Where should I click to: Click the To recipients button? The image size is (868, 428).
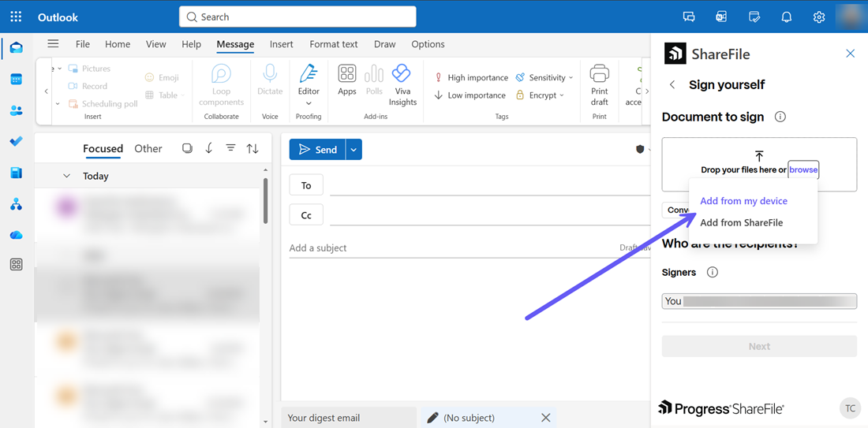pyautogui.click(x=306, y=185)
